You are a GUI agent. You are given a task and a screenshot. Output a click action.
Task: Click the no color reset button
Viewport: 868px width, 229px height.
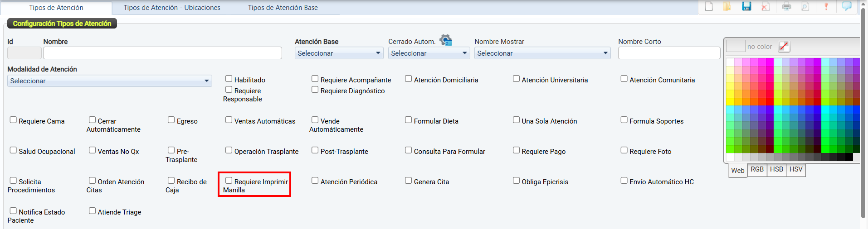pyautogui.click(x=784, y=46)
